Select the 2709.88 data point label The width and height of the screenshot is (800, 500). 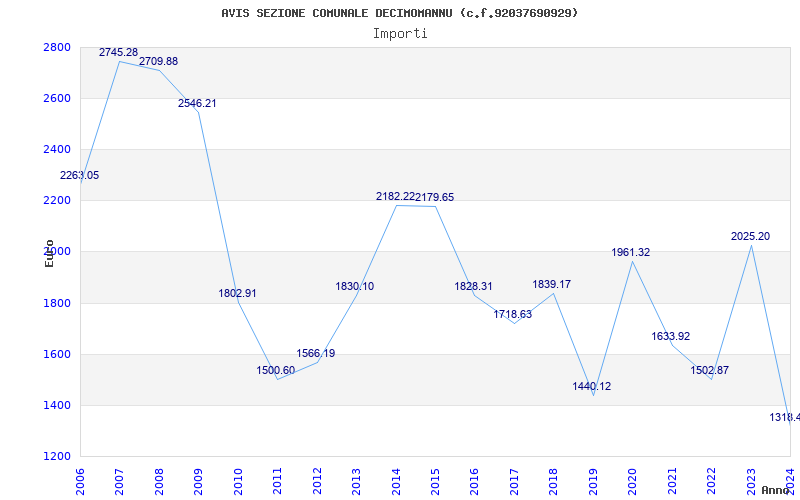click(158, 61)
